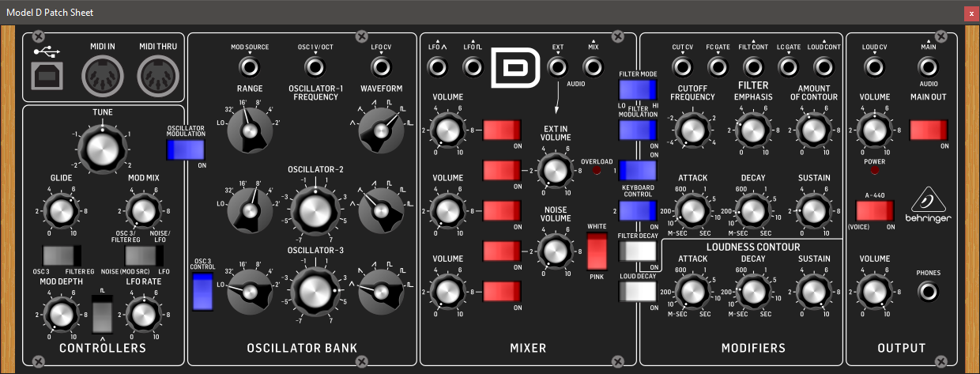The width and height of the screenshot is (980, 374).
Task: Click the Oscillator-1 Waveform selector knob
Action: (x=381, y=130)
